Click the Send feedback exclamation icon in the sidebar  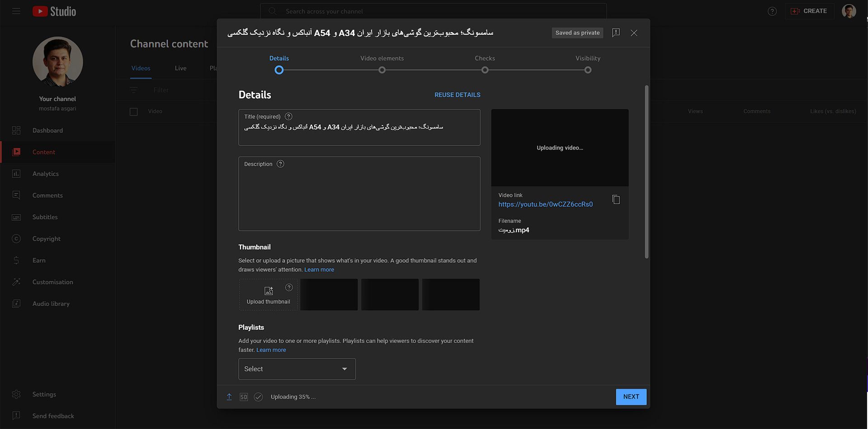click(16, 416)
